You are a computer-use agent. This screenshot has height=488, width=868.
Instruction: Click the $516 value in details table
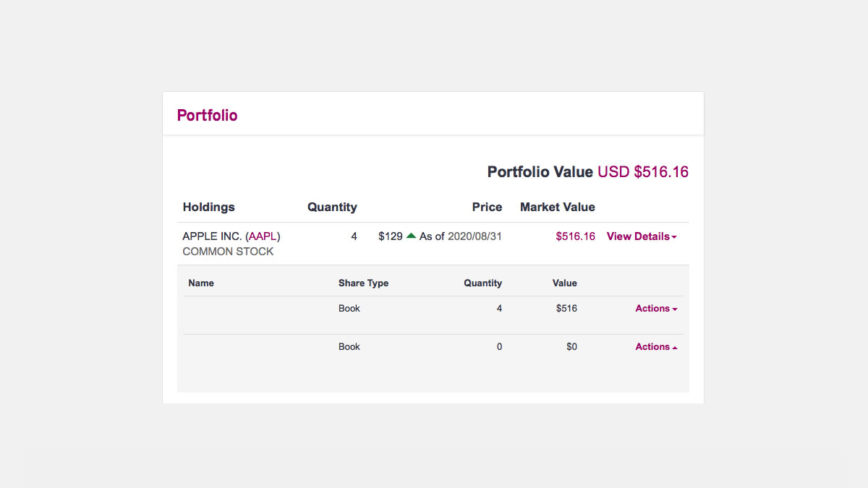[x=566, y=309]
